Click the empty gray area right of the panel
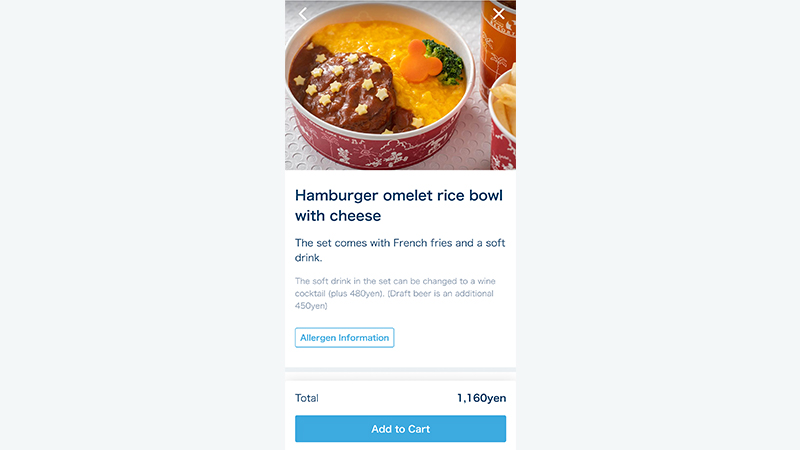 (x=660, y=225)
